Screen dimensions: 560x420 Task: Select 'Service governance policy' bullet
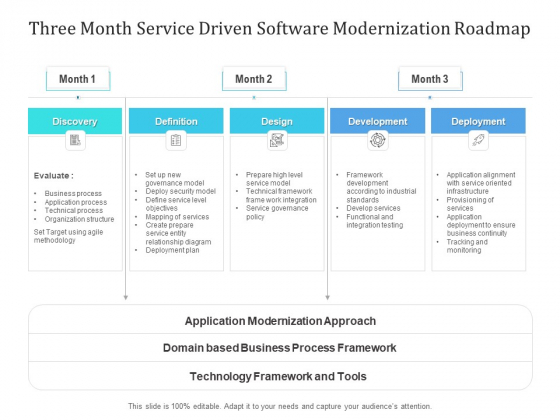pyautogui.click(x=277, y=212)
